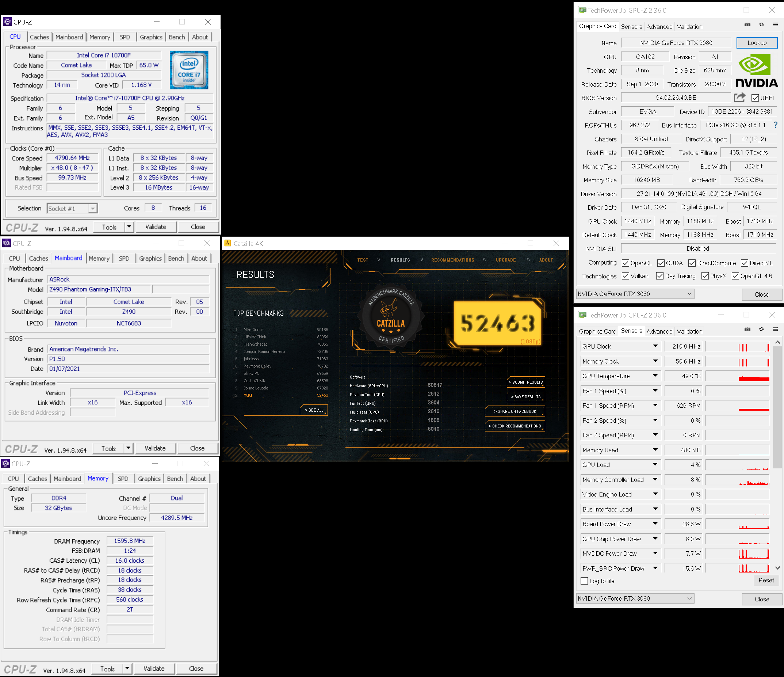Toggle the DirectCompute checkbox

point(692,263)
